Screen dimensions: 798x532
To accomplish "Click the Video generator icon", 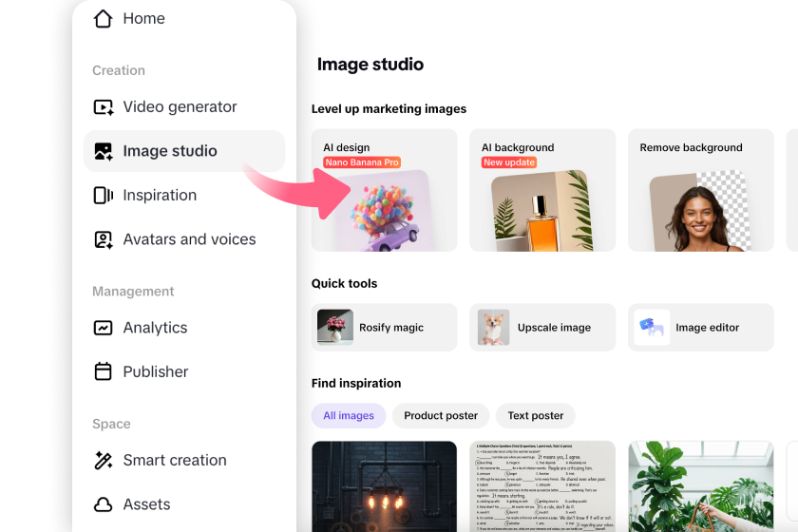I will [104, 107].
